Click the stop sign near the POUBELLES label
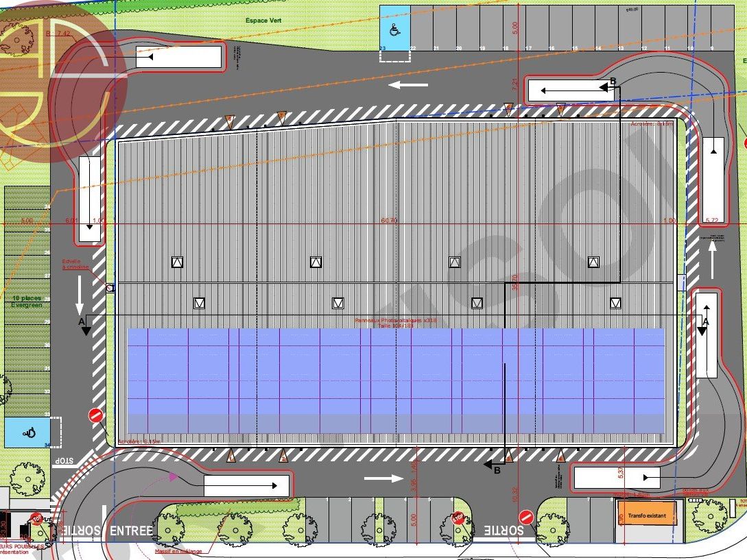Screen dimensions: 747x560 click(36, 519)
